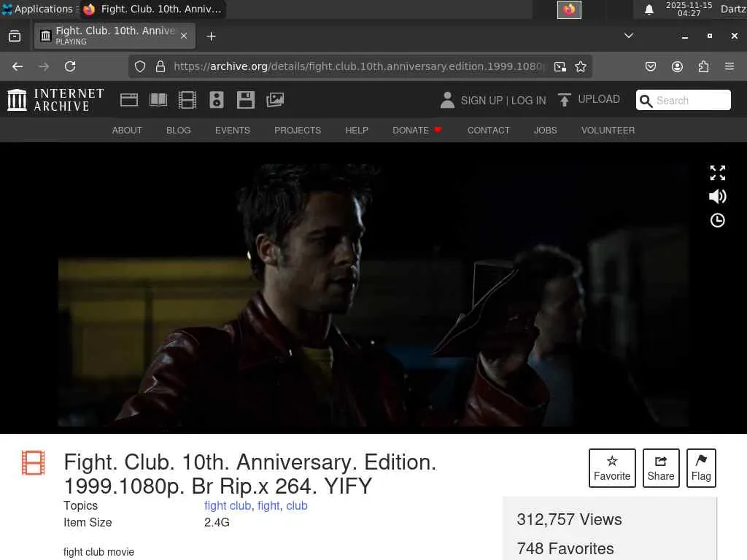The image size is (747, 560).
Task: Click the user avatar icon
Action: pos(447,100)
